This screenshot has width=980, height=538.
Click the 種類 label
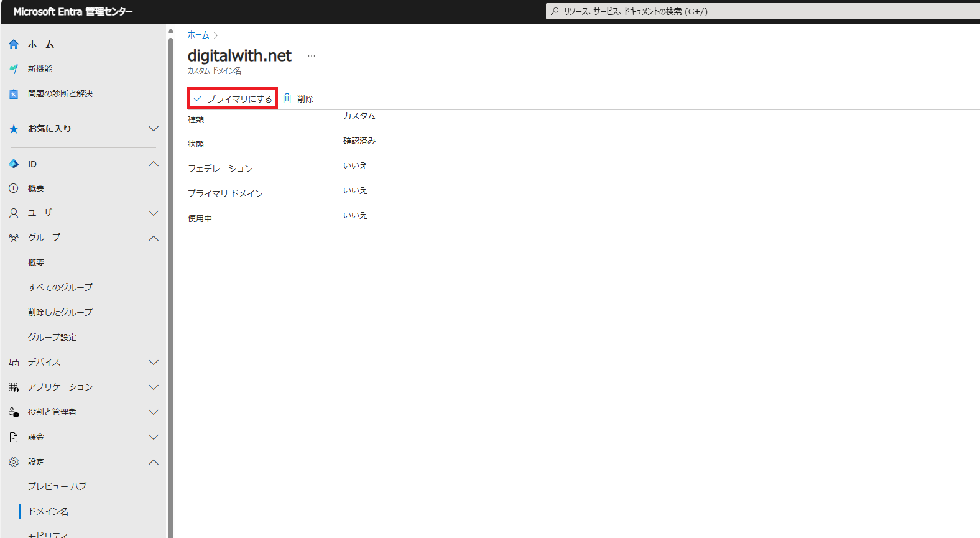(x=196, y=119)
